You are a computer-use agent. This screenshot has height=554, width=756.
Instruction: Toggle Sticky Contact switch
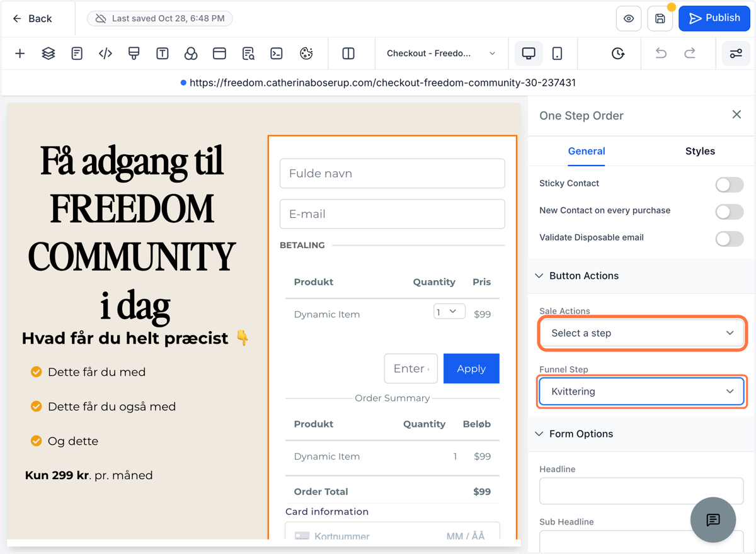point(730,184)
